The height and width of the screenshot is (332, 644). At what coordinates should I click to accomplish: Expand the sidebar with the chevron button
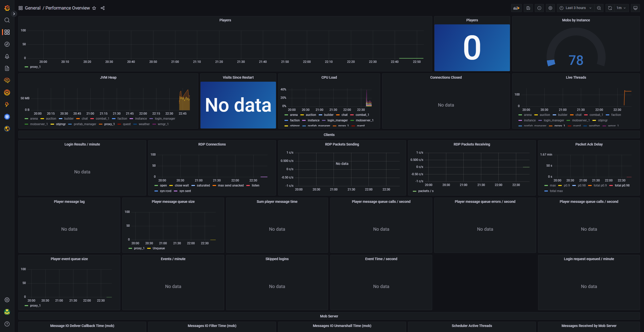tap(14, 14)
